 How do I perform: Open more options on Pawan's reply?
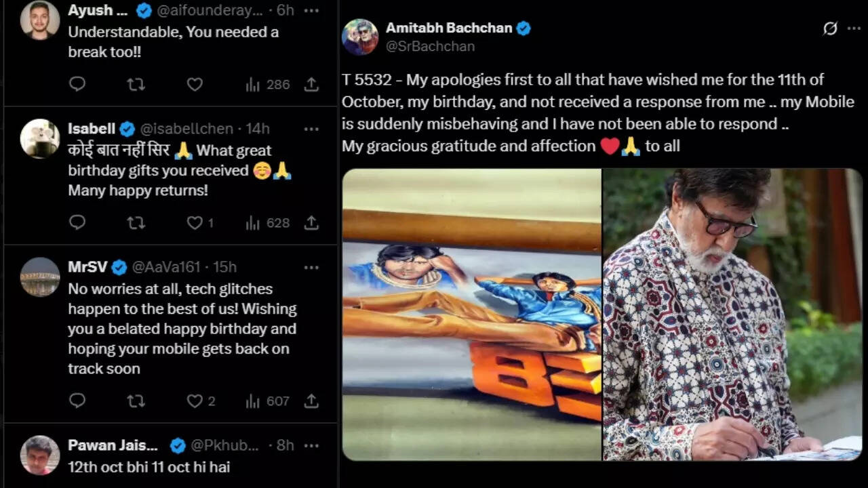click(311, 445)
